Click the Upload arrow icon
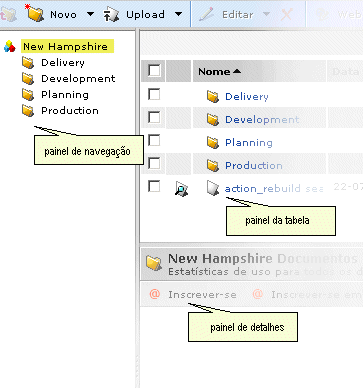The height and width of the screenshot is (390, 364). [111, 15]
